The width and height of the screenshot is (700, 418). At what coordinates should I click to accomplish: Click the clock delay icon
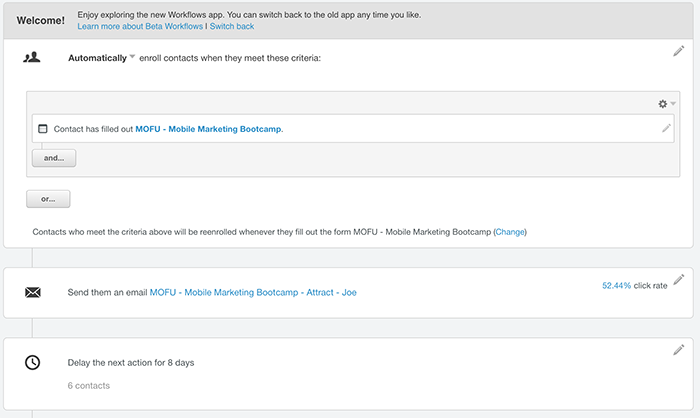click(x=32, y=362)
